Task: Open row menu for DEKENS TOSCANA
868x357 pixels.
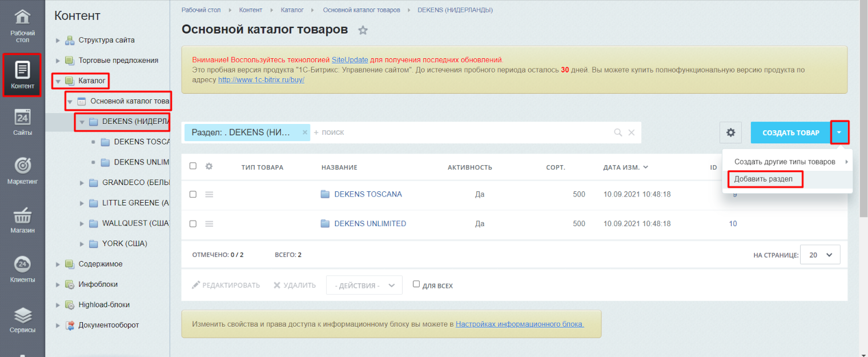Action: 209,194
